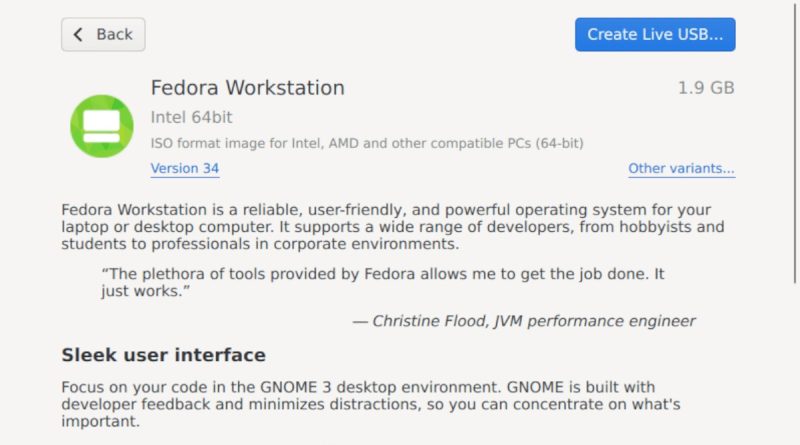Screen dimensions: 800x445
Task: Click the Christine Flood attribution line
Action: (524, 321)
